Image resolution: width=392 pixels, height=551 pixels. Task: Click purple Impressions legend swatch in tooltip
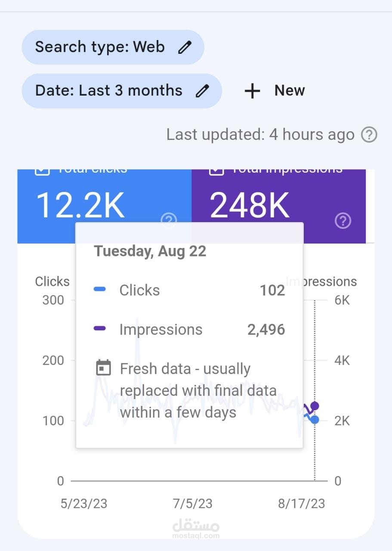pos(100,328)
